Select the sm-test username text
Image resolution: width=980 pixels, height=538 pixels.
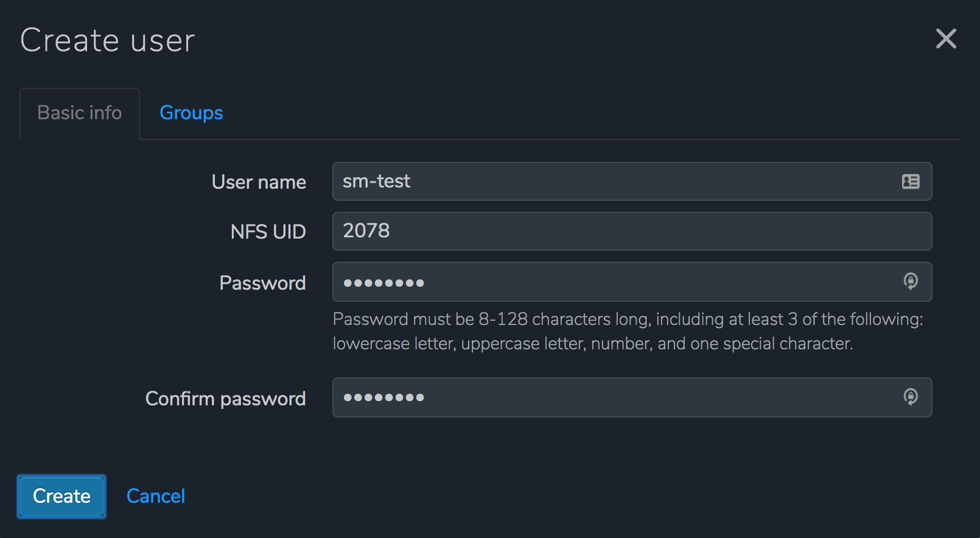click(x=376, y=181)
